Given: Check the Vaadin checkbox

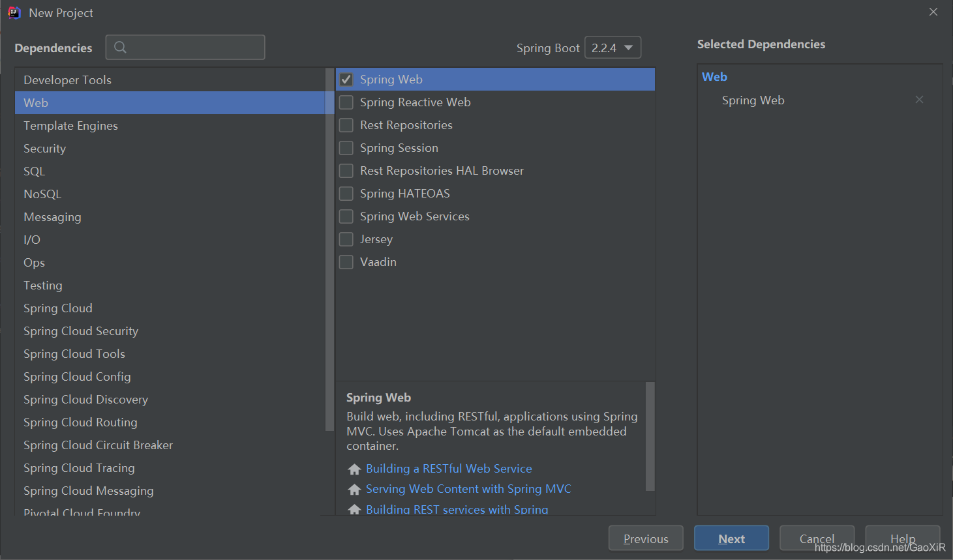Looking at the screenshot, I should (x=346, y=262).
